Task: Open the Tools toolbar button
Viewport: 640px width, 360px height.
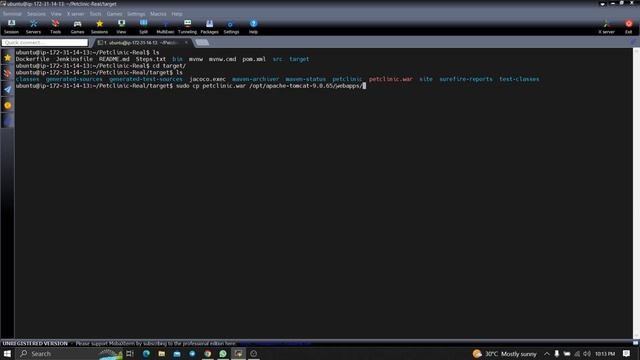Action: 56,27
